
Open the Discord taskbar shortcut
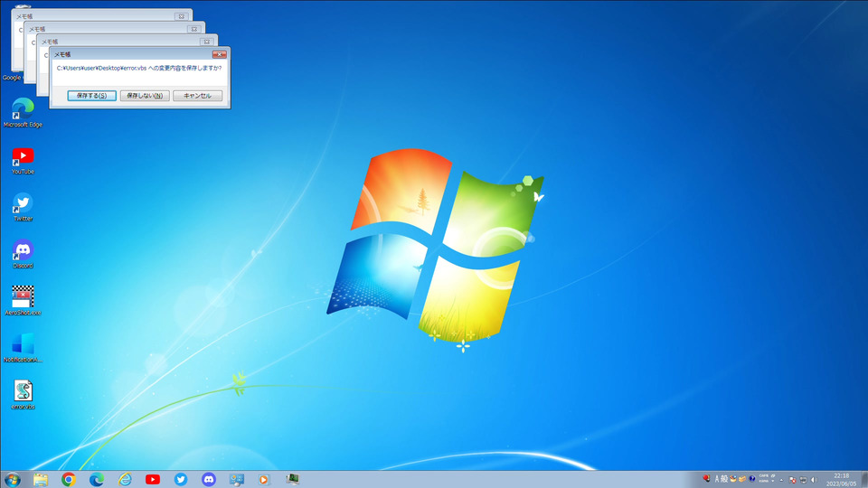(x=209, y=479)
